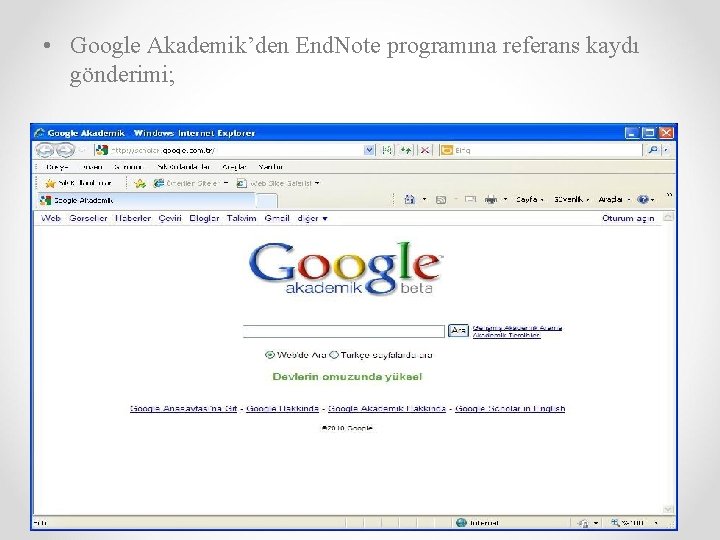Click scroll-down arrow of page scrollbar
This screenshot has height=540, width=720.
pyautogui.click(x=668, y=509)
